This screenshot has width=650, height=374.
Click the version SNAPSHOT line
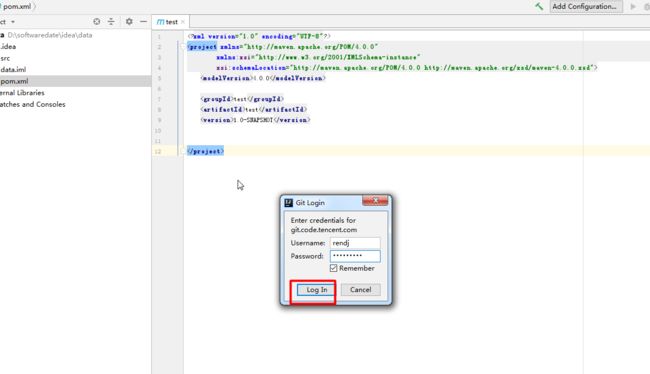[x=255, y=120]
